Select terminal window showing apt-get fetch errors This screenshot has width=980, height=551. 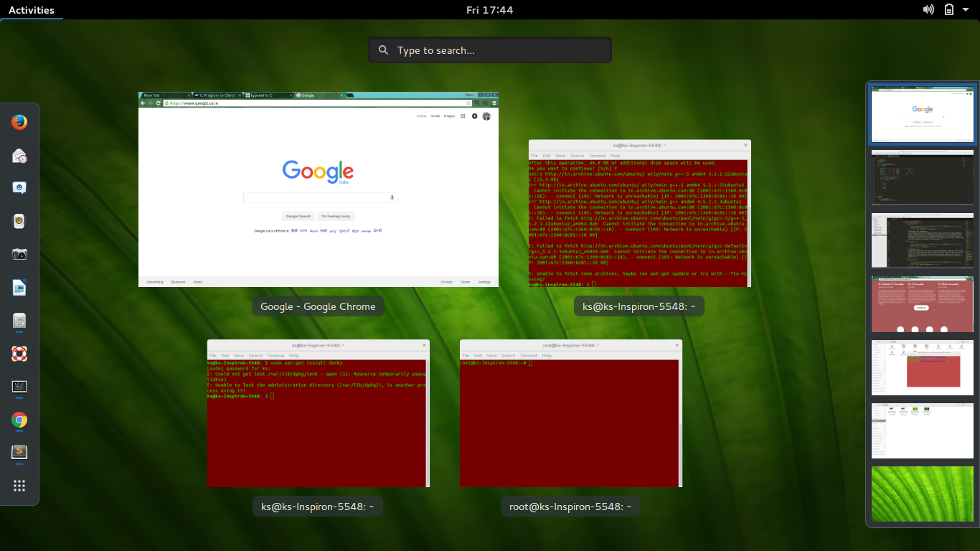tap(640, 213)
